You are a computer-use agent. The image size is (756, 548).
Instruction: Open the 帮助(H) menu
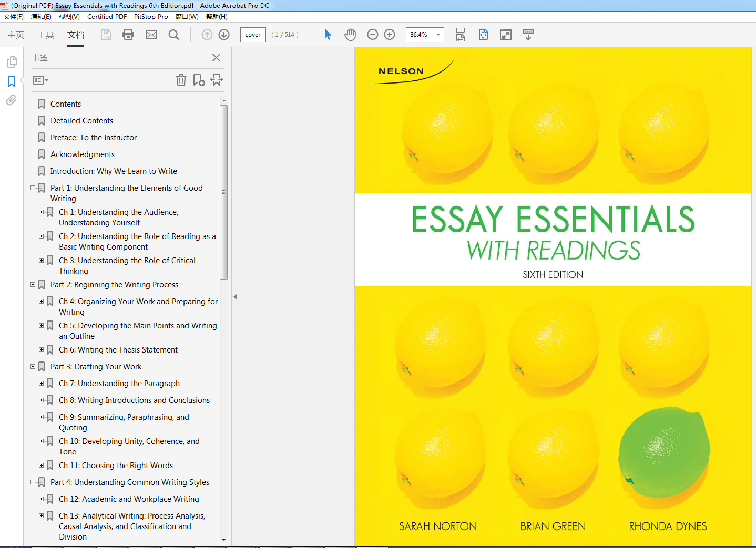pyautogui.click(x=217, y=17)
